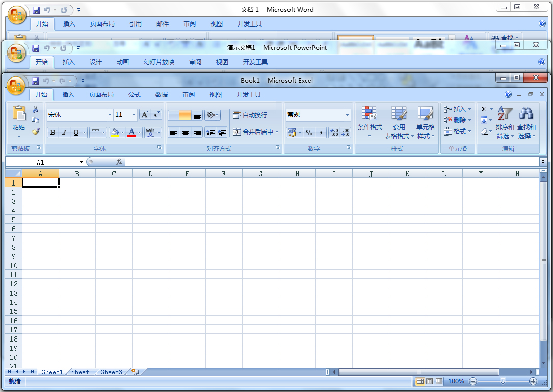Click the phonetic guide wén icon
Image resolution: width=553 pixels, height=392 pixels.
click(x=150, y=133)
